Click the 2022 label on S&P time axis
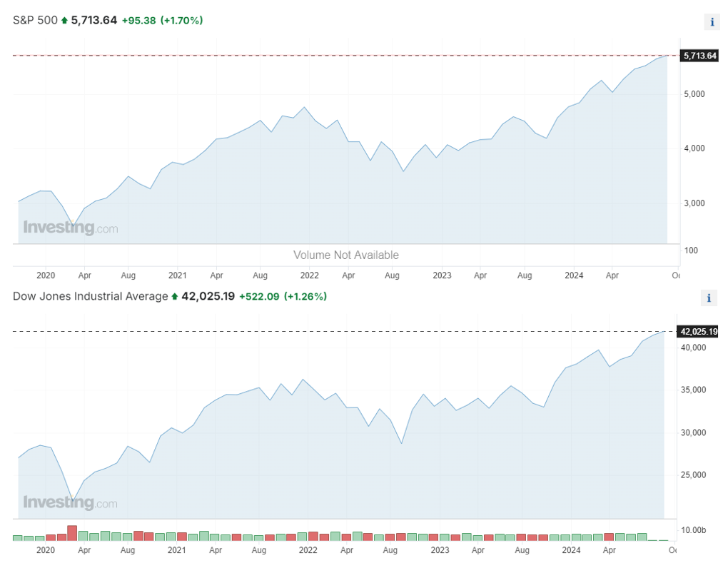The image size is (728, 568). 309,275
